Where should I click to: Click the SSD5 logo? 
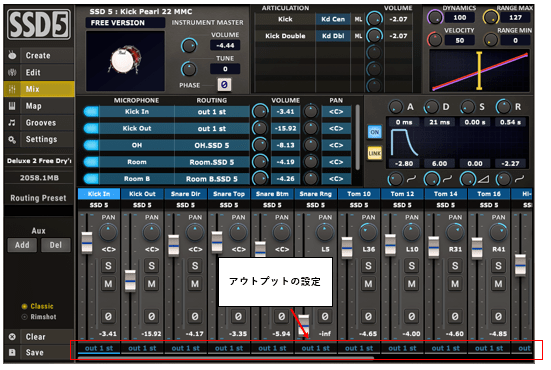39,25
